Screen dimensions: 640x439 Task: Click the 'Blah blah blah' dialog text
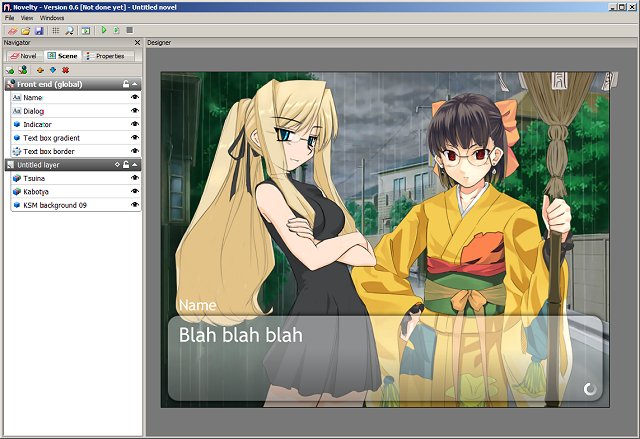[241, 335]
